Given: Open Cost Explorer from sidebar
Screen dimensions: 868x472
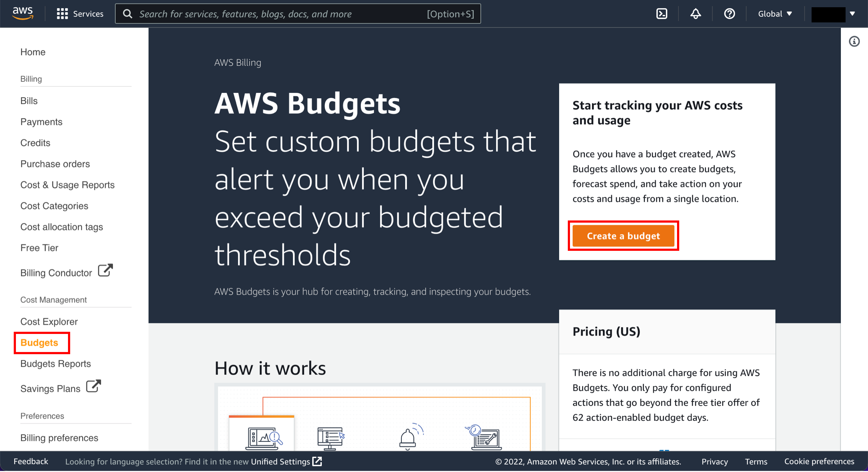Looking at the screenshot, I should pos(49,321).
